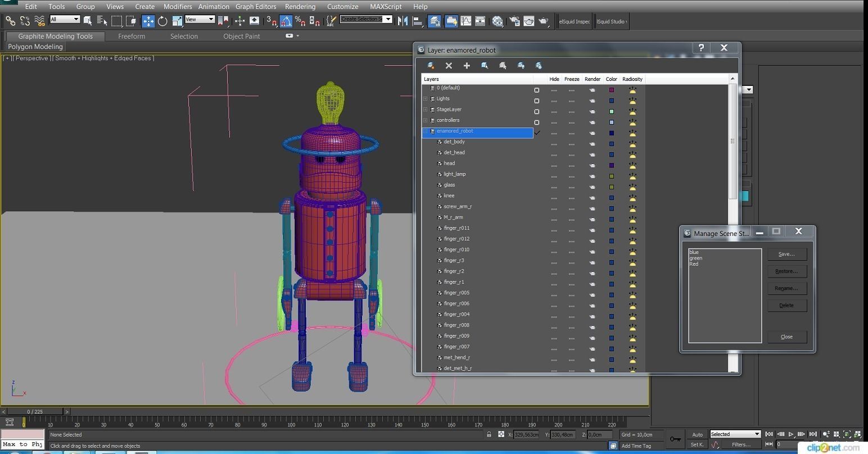The width and height of the screenshot is (868, 454).
Task: Make controllers current layer checkbox
Action: pyautogui.click(x=536, y=122)
